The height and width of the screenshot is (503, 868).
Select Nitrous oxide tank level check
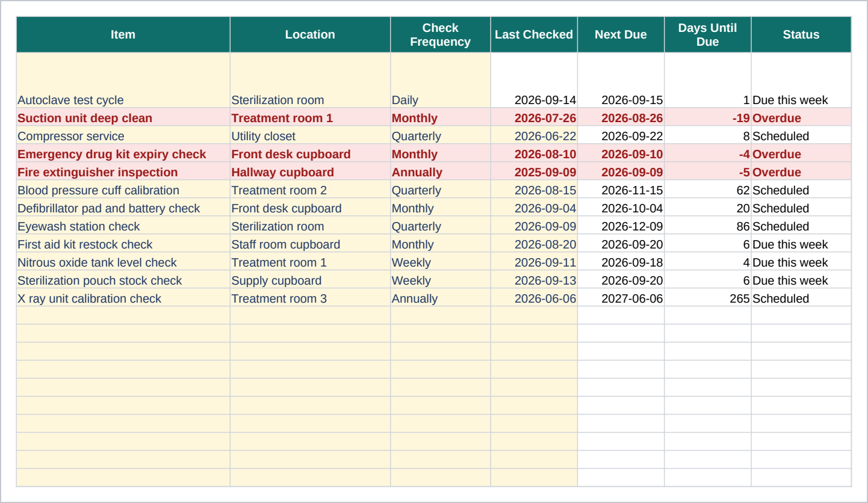click(123, 262)
